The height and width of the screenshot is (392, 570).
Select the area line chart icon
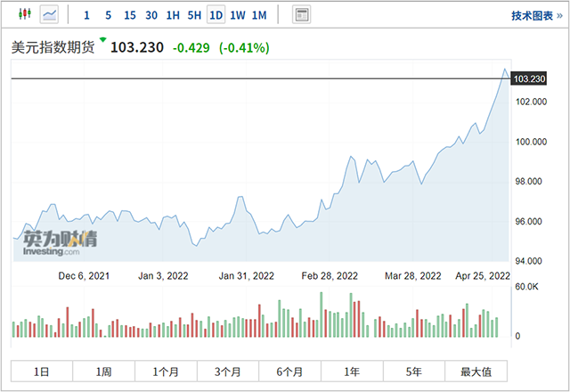[49, 15]
